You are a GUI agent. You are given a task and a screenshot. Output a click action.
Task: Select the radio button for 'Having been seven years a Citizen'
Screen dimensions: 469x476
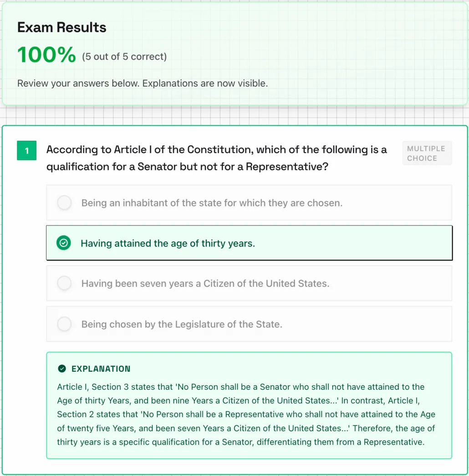pyautogui.click(x=64, y=283)
